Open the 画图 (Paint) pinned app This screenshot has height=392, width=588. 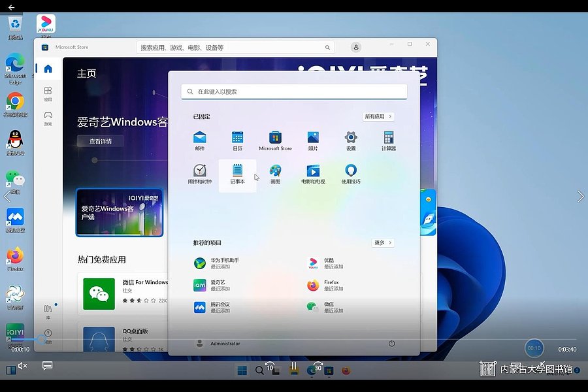[x=275, y=174]
